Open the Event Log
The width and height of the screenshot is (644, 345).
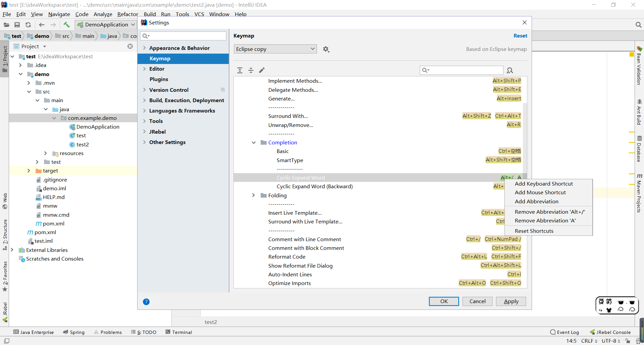(x=565, y=332)
